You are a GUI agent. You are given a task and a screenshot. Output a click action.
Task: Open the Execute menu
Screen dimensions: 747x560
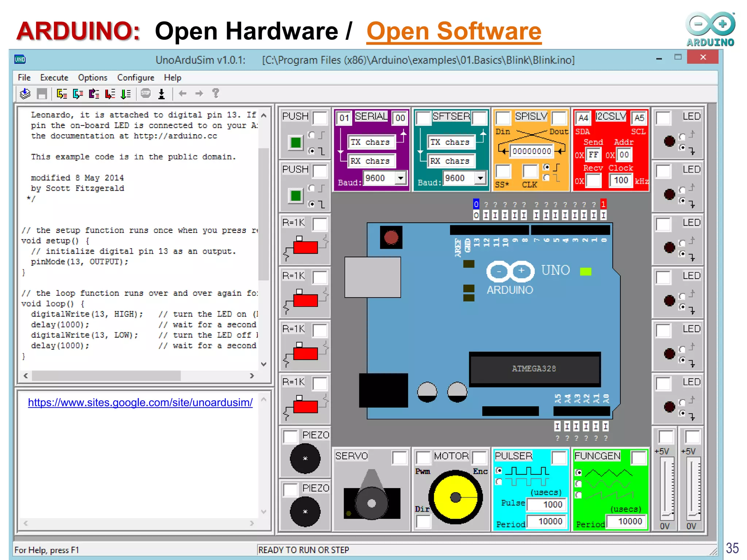54,78
